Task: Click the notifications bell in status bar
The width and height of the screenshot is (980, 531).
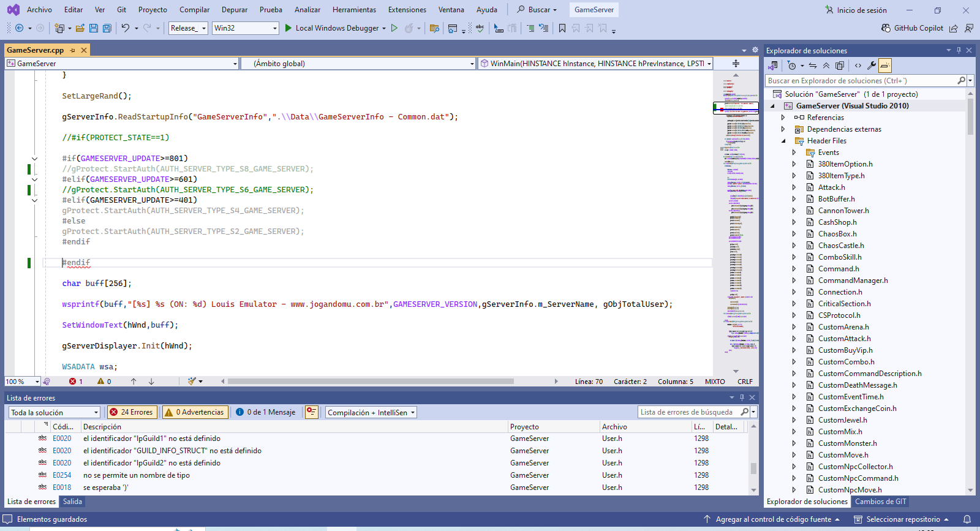Action: 967,519
